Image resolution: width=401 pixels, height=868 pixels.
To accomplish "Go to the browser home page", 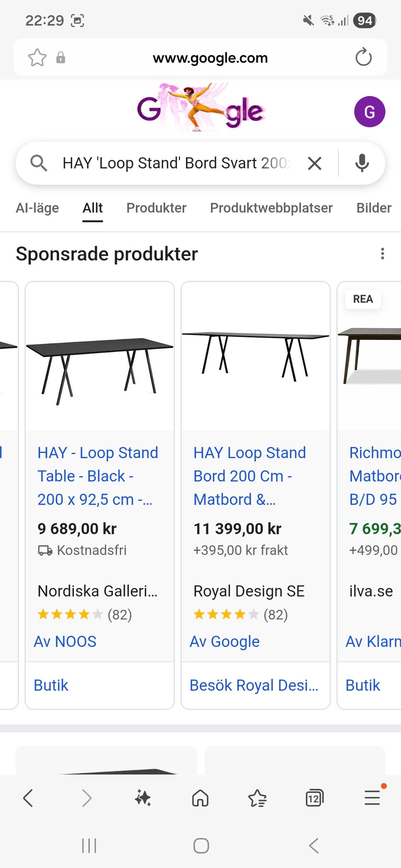I will (200, 798).
